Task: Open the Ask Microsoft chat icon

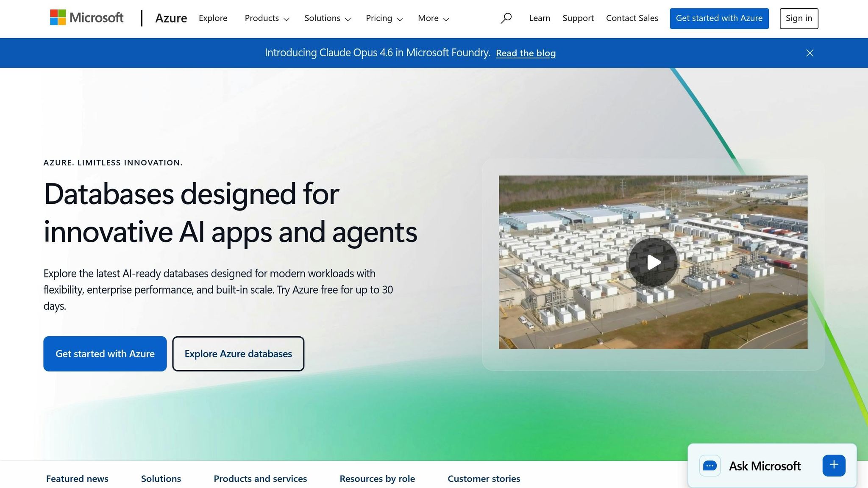Action: pyautogui.click(x=710, y=466)
